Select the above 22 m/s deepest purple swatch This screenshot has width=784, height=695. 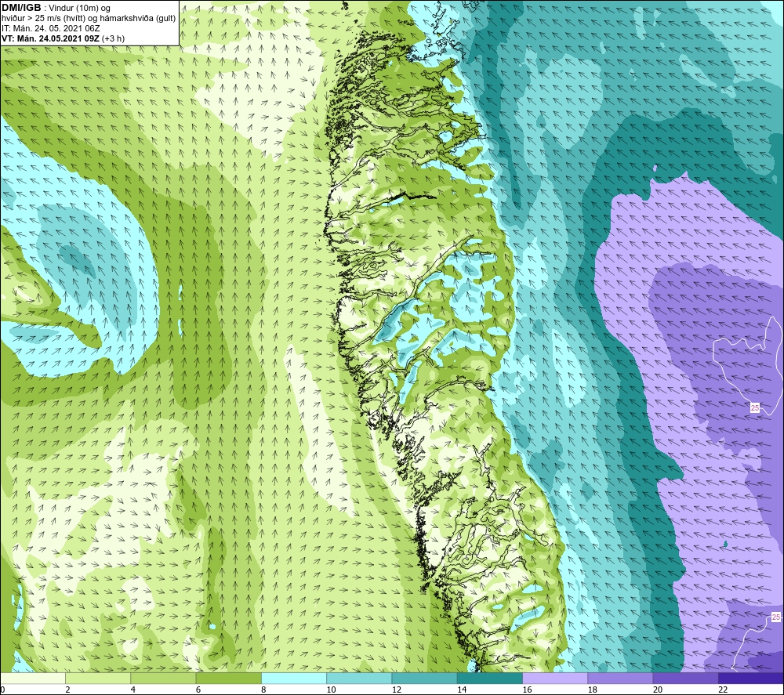click(751, 678)
